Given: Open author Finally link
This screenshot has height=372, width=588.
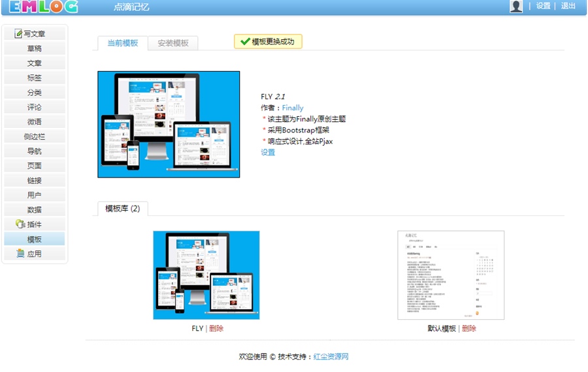Looking at the screenshot, I should click(293, 108).
